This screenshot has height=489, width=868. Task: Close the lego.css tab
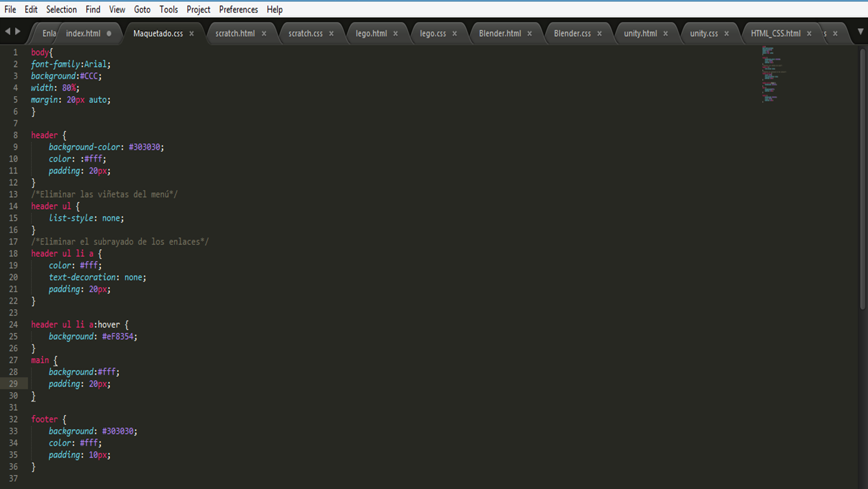[454, 34]
